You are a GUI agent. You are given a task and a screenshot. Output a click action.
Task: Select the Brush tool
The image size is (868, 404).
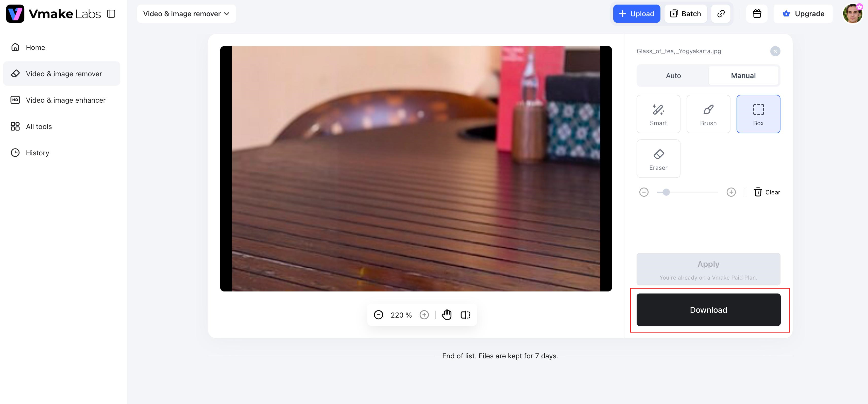pos(708,114)
